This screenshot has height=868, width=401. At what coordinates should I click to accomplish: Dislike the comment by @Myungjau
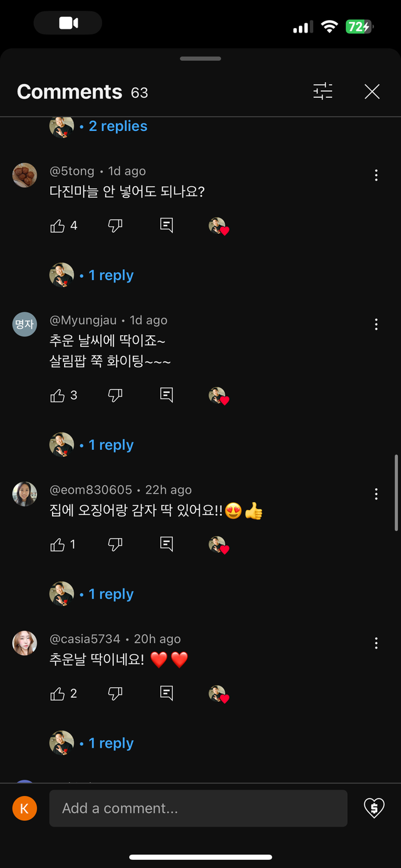(115, 395)
